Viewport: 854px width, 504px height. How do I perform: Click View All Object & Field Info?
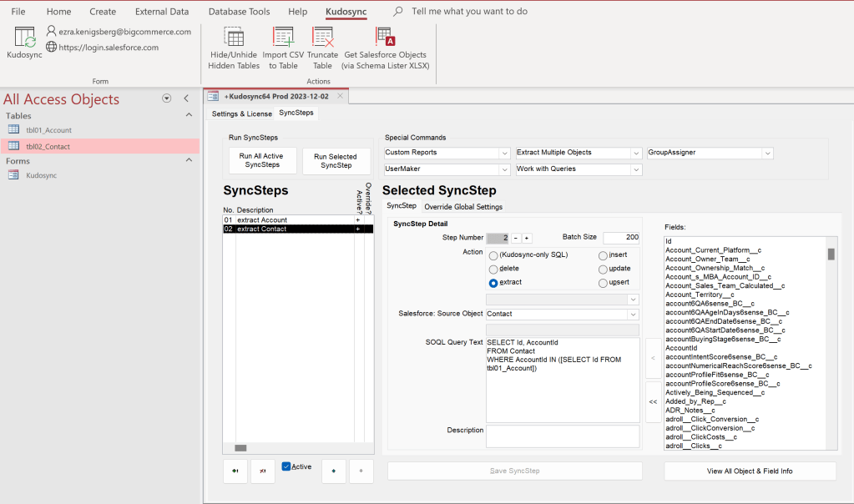[x=750, y=471]
